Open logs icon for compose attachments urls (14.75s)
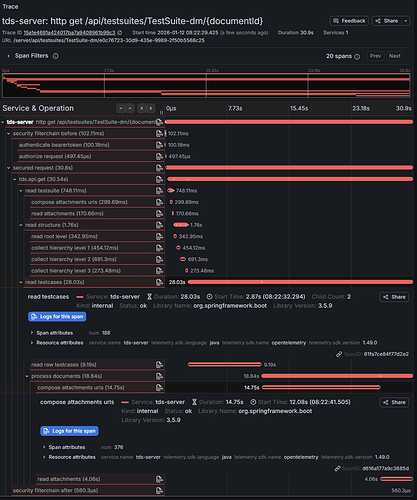 click(x=159, y=388)
